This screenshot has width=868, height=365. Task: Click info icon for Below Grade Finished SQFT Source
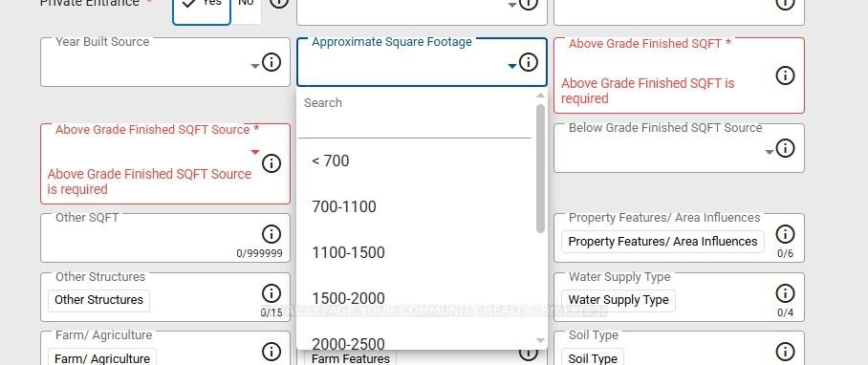point(785,148)
